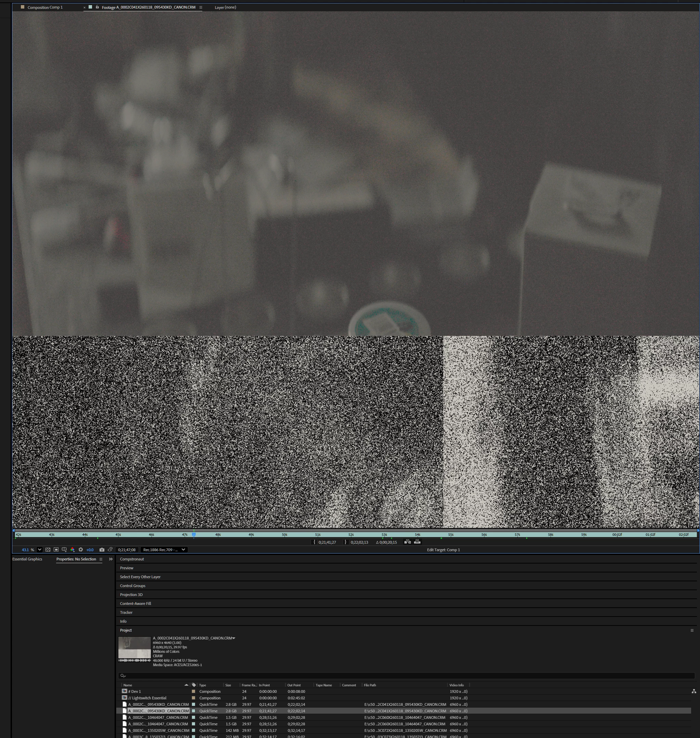Toggle the lock on the Footage viewer tab

point(97,7)
